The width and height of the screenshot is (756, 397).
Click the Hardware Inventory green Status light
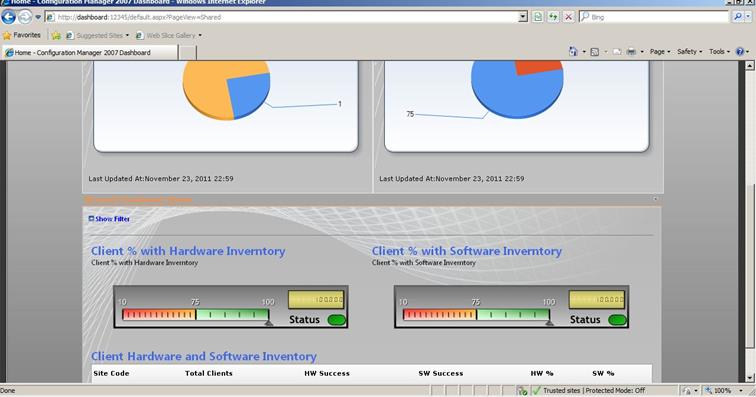pyautogui.click(x=337, y=320)
